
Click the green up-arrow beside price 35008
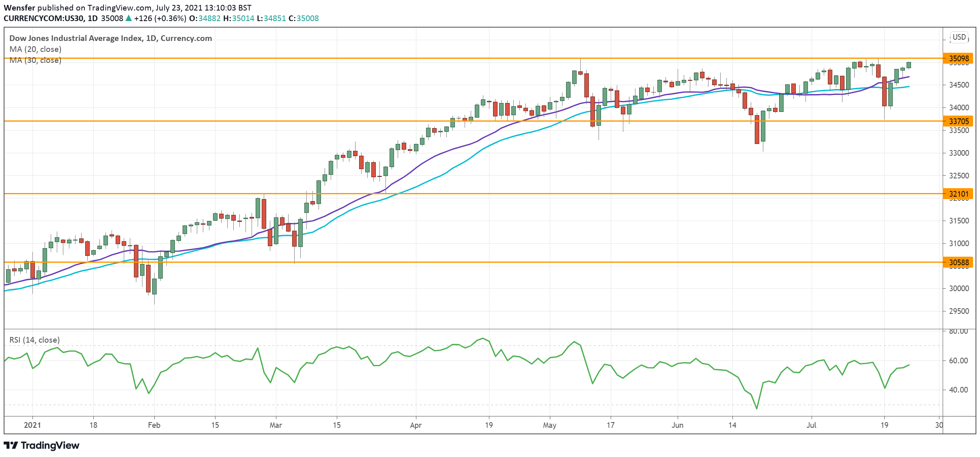pyautogui.click(x=129, y=18)
